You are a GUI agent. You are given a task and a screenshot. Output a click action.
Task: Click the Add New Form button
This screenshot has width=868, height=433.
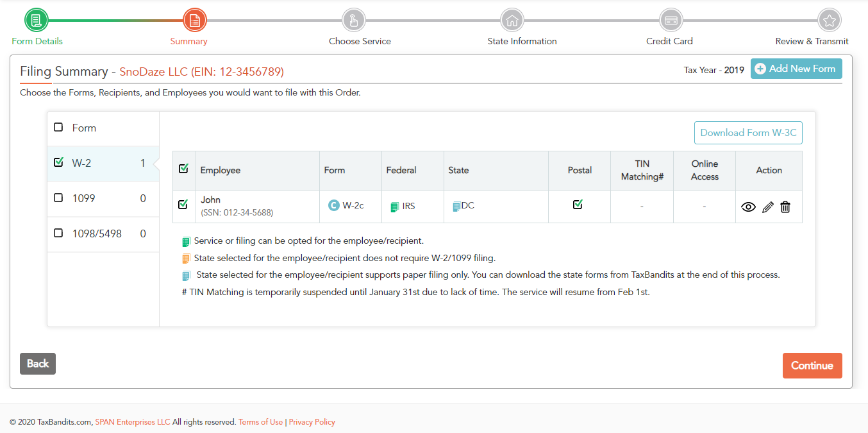point(796,69)
